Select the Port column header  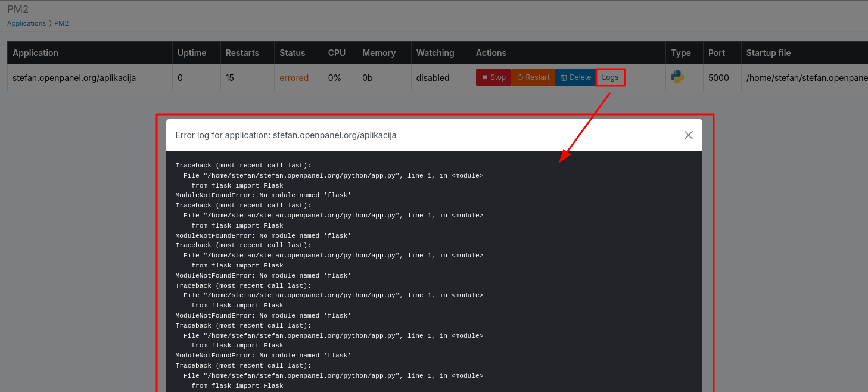[x=722, y=52]
